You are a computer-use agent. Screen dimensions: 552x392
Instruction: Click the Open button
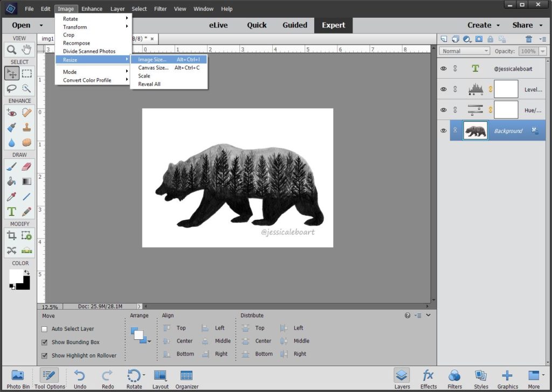(21, 25)
